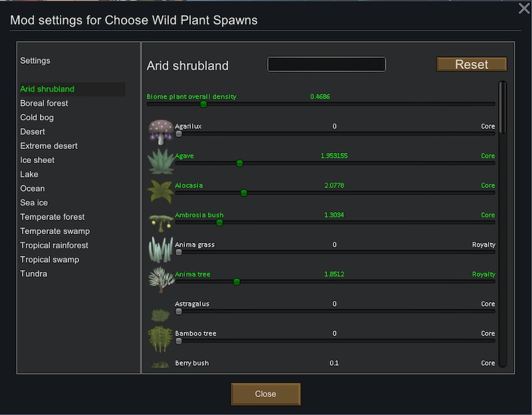Viewport: 532px width, 415px height.
Task: Open the Extreme desert biome
Action: [x=49, y=146]
